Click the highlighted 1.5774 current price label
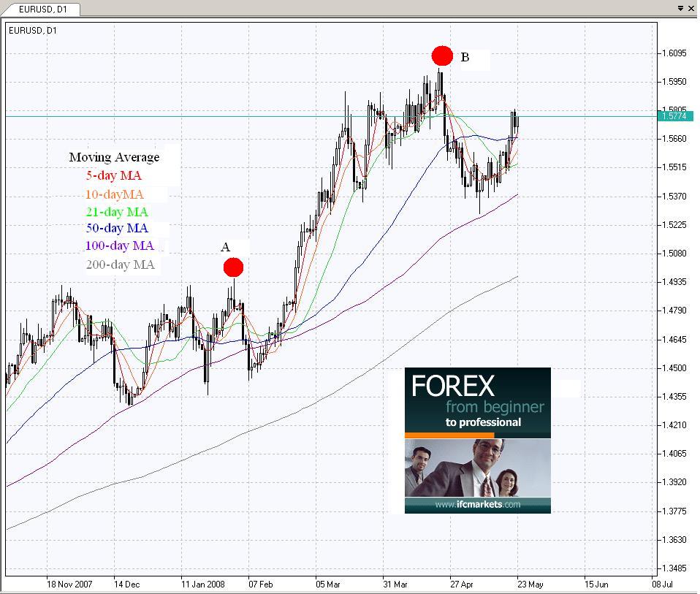The image size is (700, 594). click(675, 116)
